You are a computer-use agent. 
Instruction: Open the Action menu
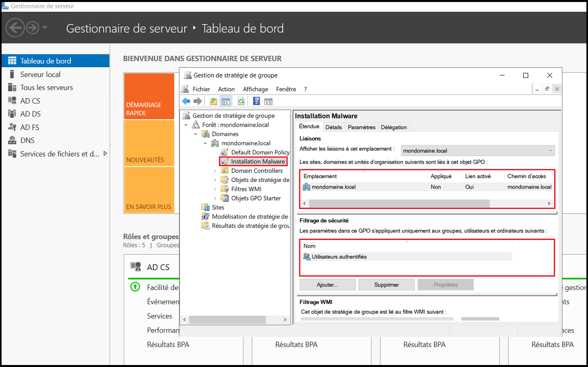226,89
